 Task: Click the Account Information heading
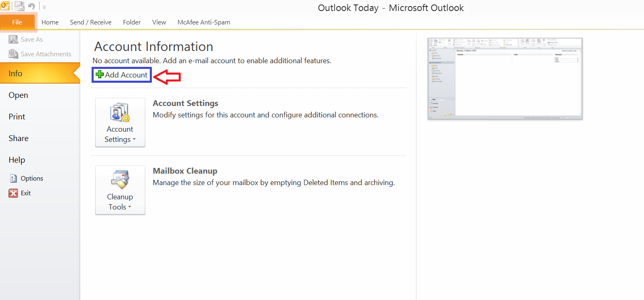pyautogui.click(x=154, y=46)
